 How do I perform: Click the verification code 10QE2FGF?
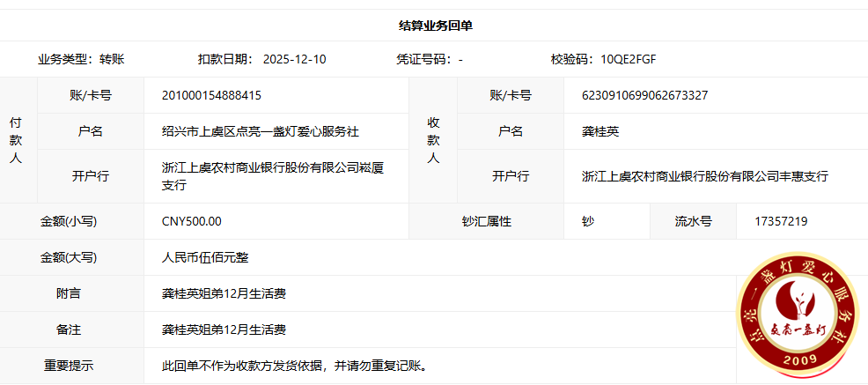click(x=629, y=59)
